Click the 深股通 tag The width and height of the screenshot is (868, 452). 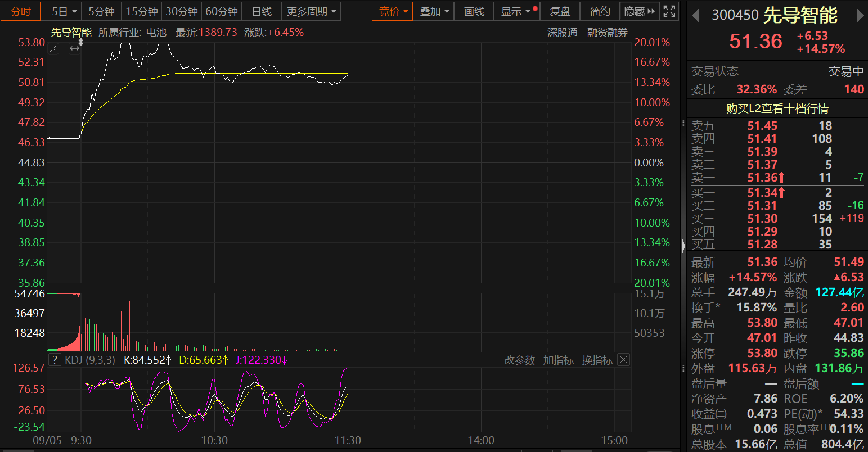(x=563, y=33)
